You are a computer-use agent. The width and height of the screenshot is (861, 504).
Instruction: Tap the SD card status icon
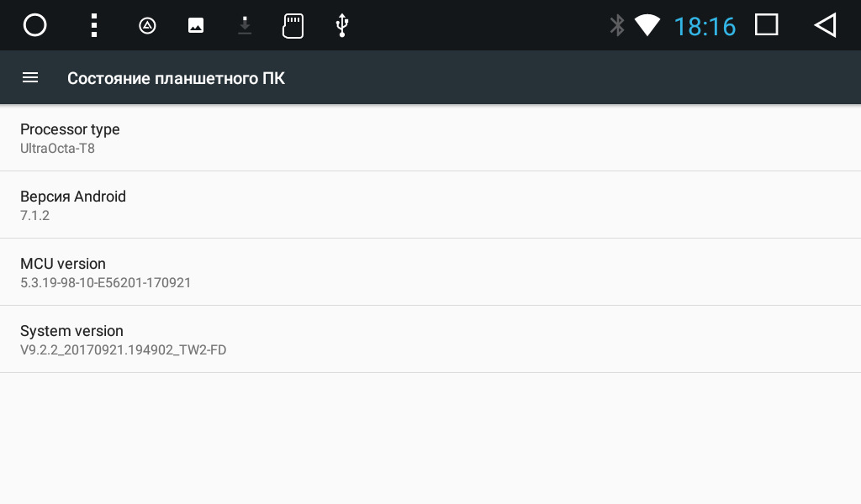tap(293, 25)
